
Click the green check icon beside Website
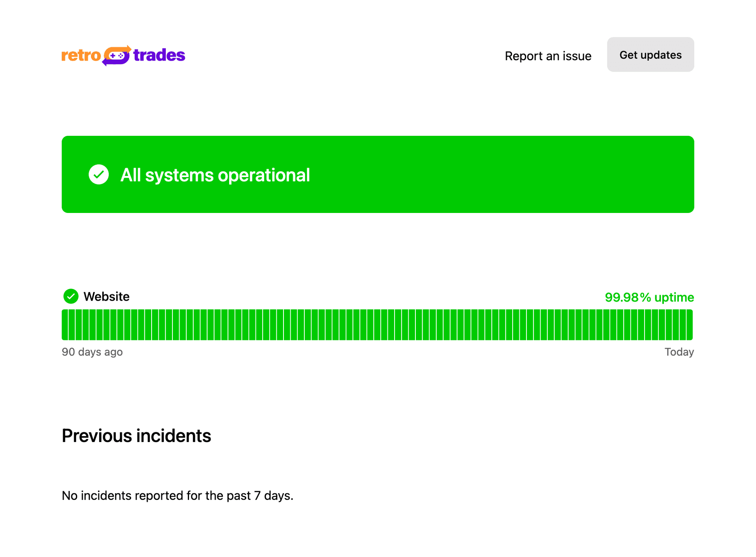pyautogui.click(x=71, y=296)
